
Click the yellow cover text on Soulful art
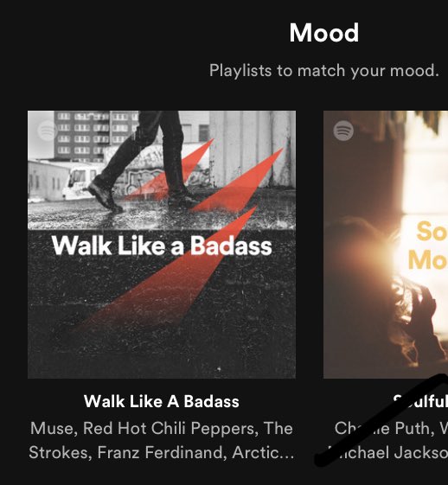point(428,246)
